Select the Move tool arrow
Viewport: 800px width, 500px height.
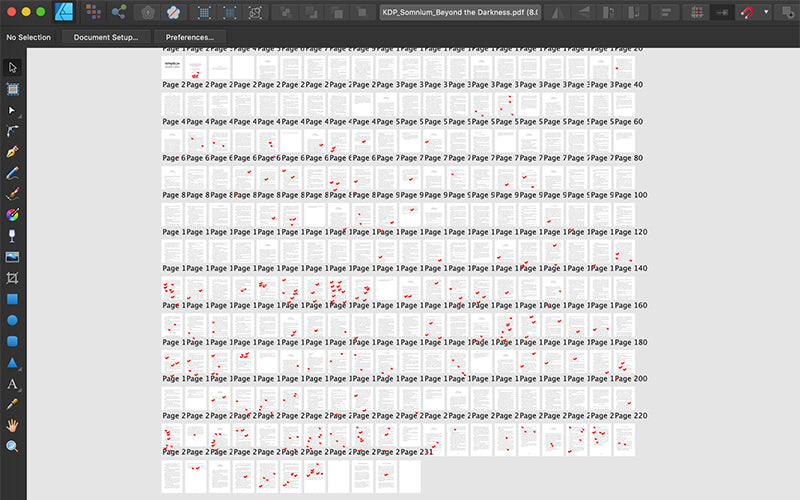(13, 67)
